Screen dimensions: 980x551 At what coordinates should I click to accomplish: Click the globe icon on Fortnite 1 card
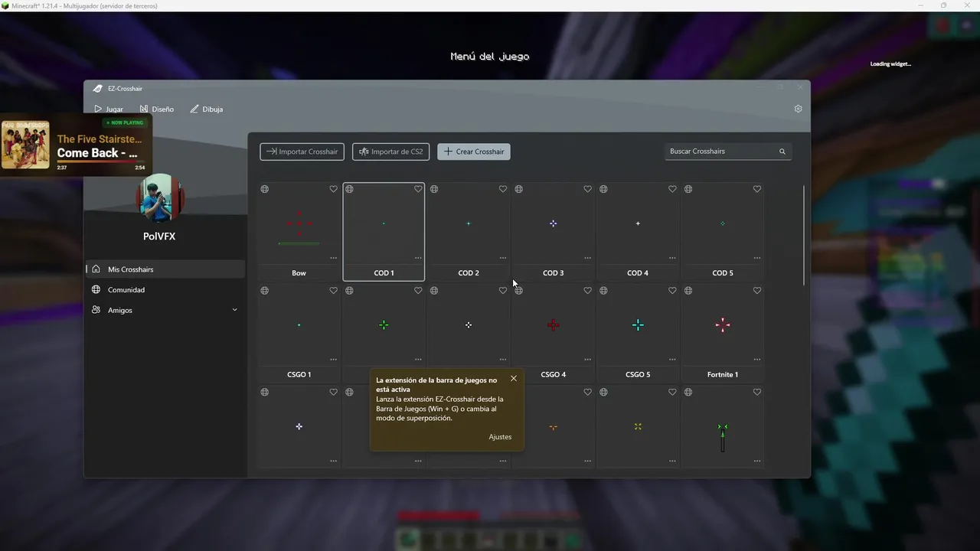coord(688,291)
